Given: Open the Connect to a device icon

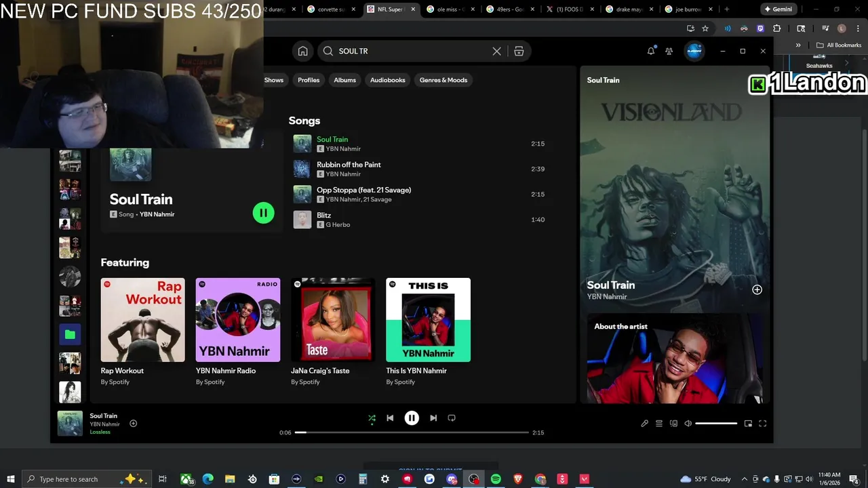Looking at the screenshot, I should 673,424.
